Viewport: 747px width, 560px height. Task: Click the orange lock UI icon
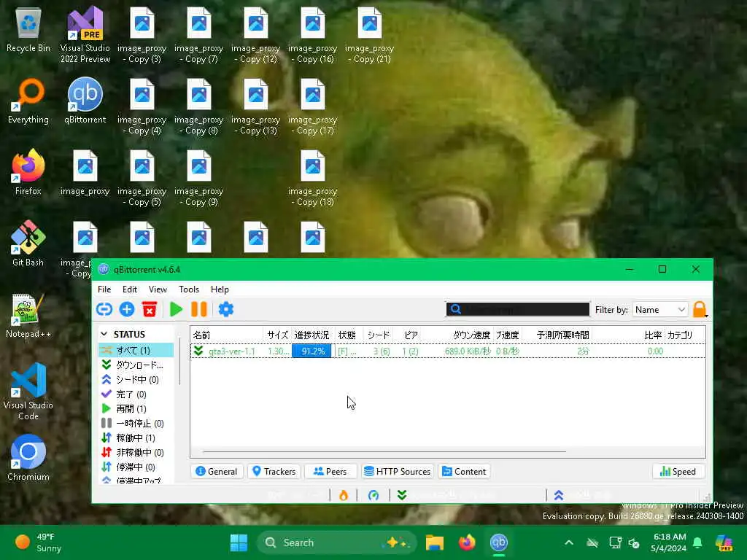pos(700,309)
